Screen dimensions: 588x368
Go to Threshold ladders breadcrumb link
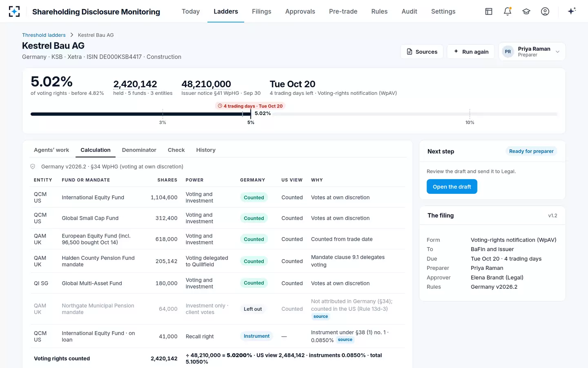44,35
